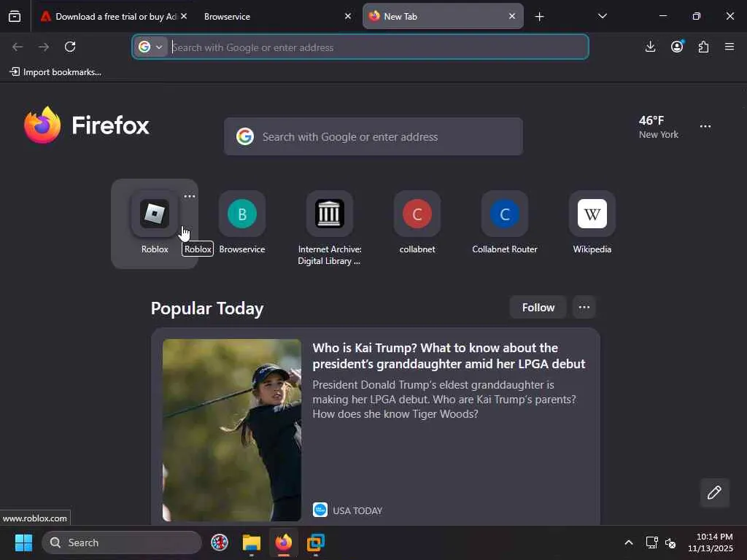Open the Windows Start menu
The width and height of the screenshot is (747, 560).
click(23, 542)
